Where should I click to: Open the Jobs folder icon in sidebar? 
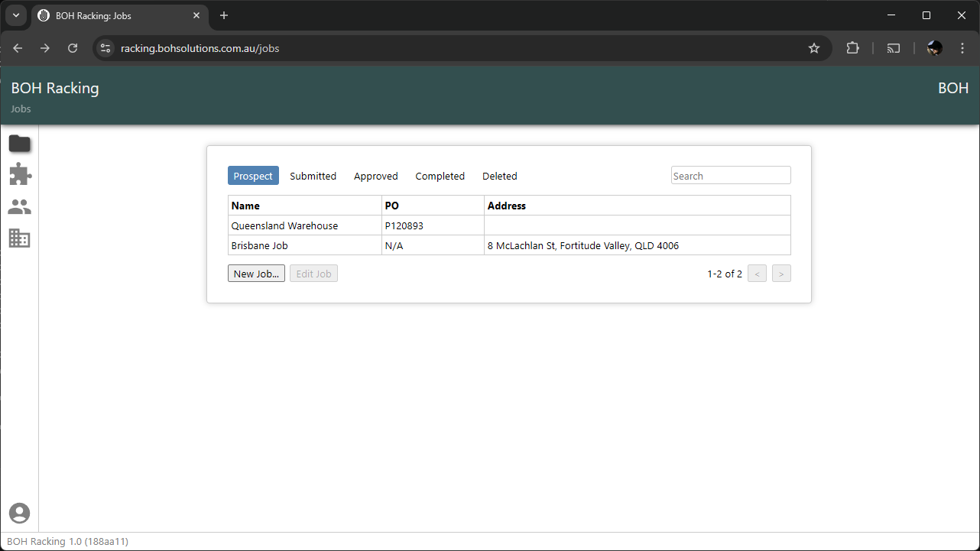[x=19, y=143]
